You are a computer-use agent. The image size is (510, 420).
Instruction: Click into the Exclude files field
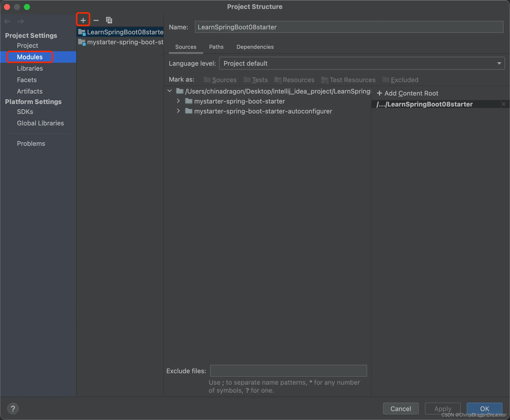click(288, 371)
